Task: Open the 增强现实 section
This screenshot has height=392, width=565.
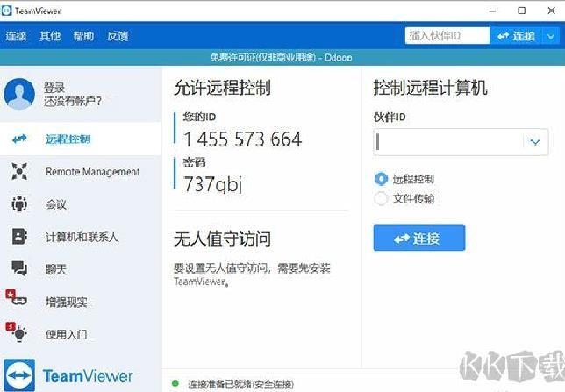Action: pos(81,302)
